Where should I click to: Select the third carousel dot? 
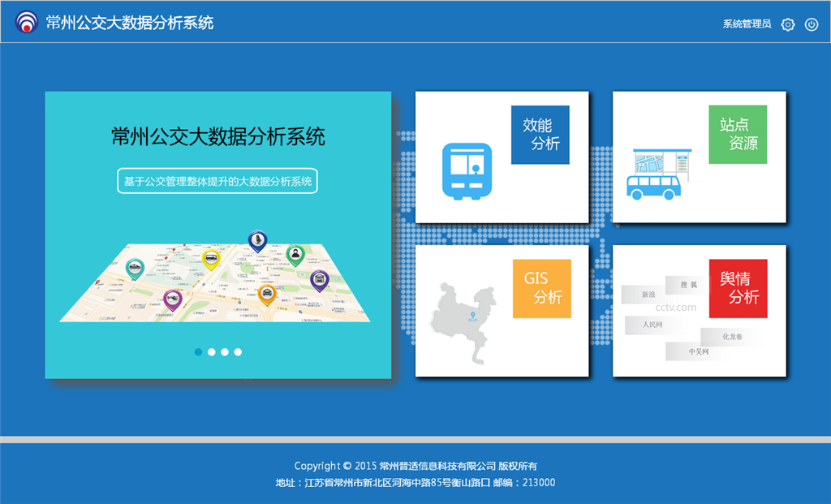(224, 351)
